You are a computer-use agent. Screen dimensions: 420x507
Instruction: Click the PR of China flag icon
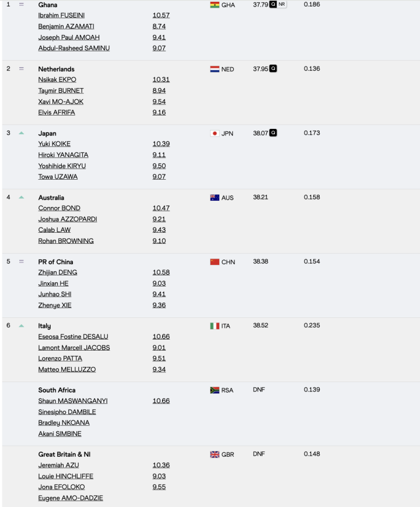point(213,261)
